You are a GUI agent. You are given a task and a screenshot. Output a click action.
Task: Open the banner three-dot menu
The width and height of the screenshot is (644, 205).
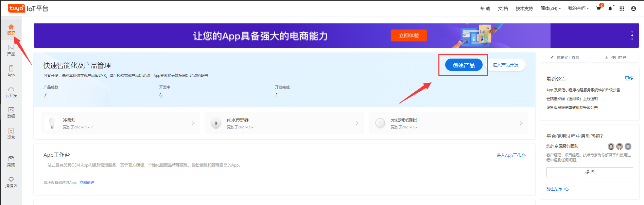pyautogui.click(x=632, y=35)
